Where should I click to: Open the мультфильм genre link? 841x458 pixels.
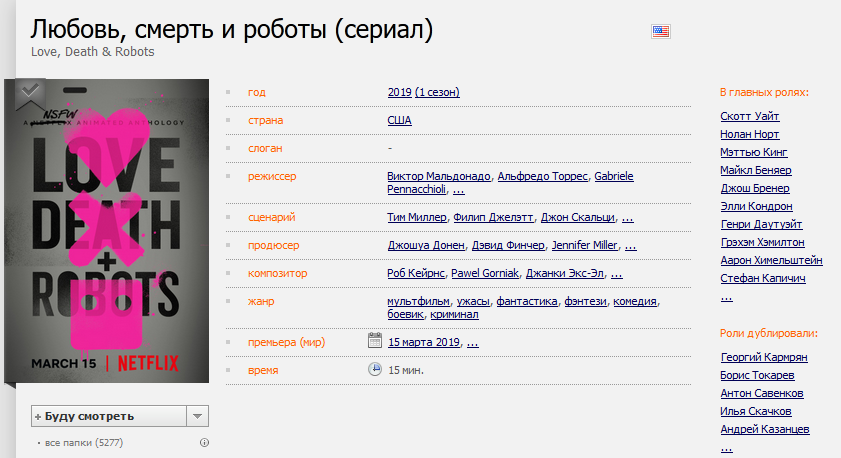click(418, 301)
